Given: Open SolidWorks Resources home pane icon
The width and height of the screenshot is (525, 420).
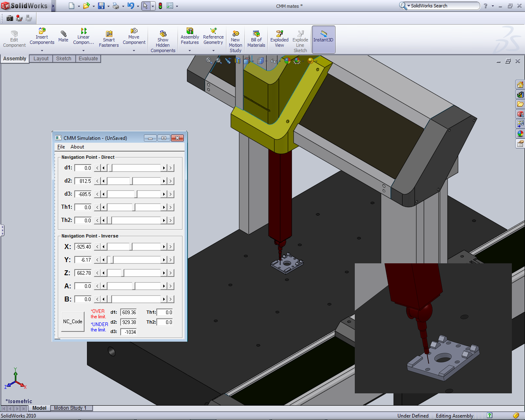Looking at the screenshot, I should coord(520,85).
